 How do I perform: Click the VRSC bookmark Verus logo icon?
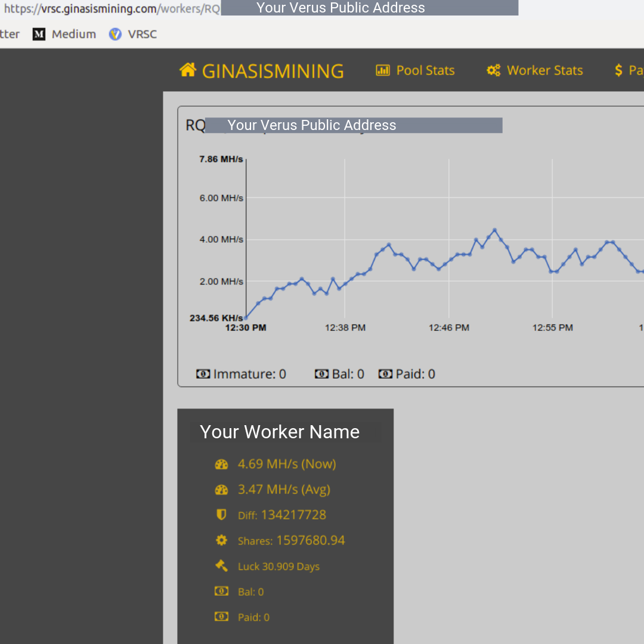coord(115,34)
